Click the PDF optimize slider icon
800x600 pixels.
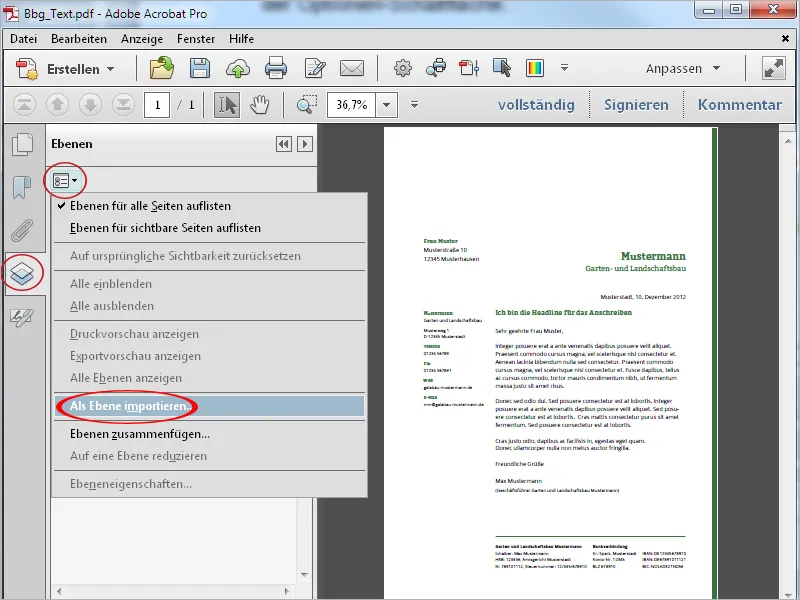click(x=469, y=68)
